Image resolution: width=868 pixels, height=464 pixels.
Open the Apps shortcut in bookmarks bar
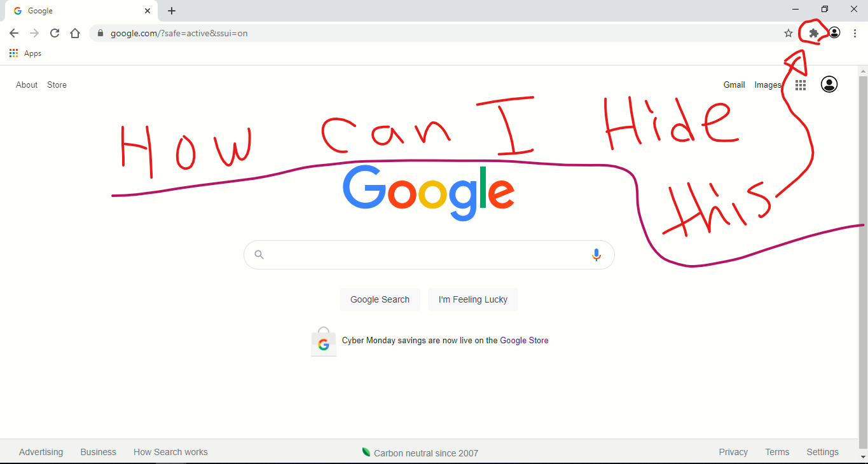(25, 53)
